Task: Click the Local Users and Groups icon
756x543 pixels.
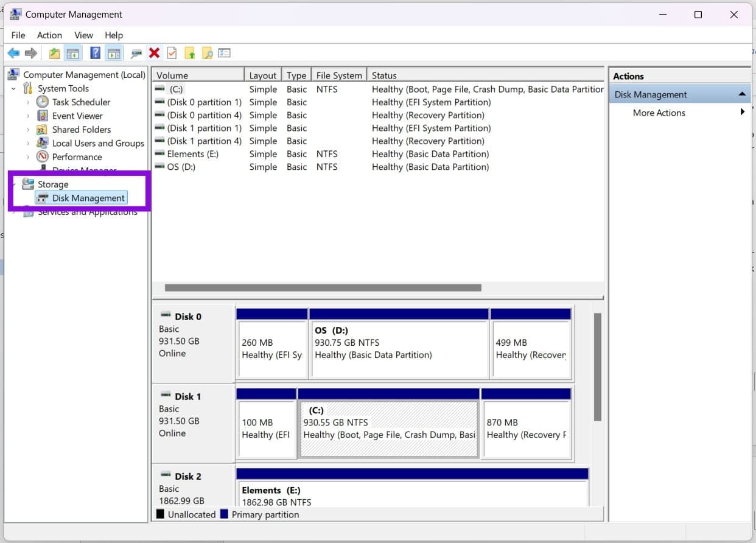Action: tap(42, 143)
